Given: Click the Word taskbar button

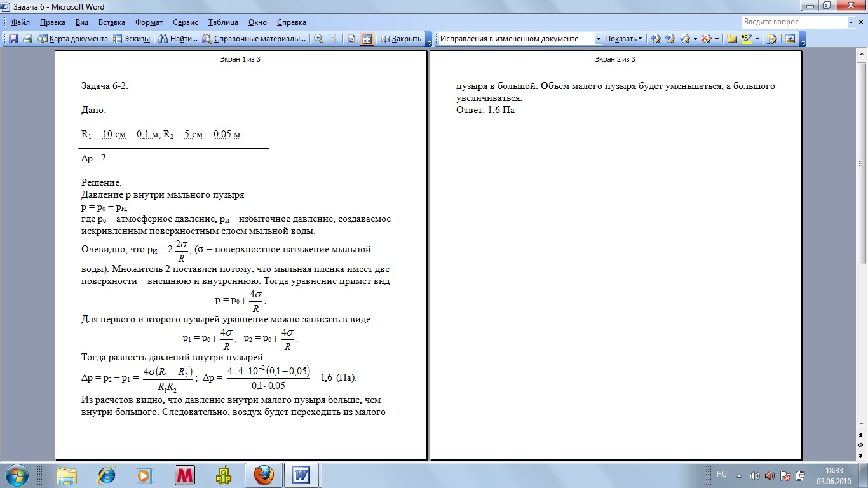Looking at the screenshot, I should [x=302, y=475].
